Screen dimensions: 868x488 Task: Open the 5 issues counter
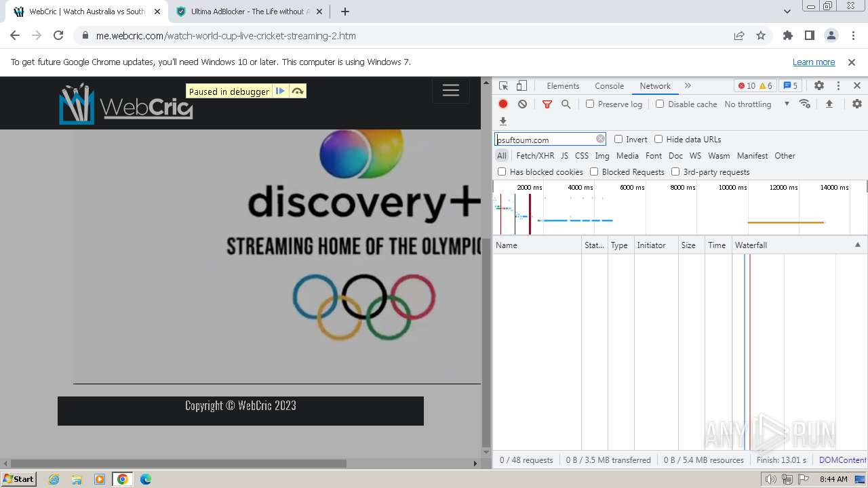pos(790,85)
